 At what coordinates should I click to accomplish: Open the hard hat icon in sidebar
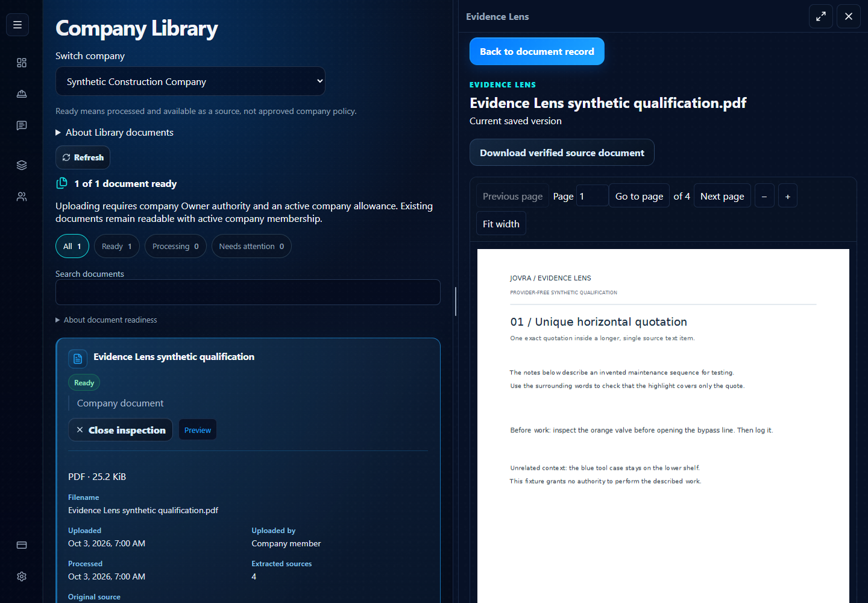click(x=22, y=94)
